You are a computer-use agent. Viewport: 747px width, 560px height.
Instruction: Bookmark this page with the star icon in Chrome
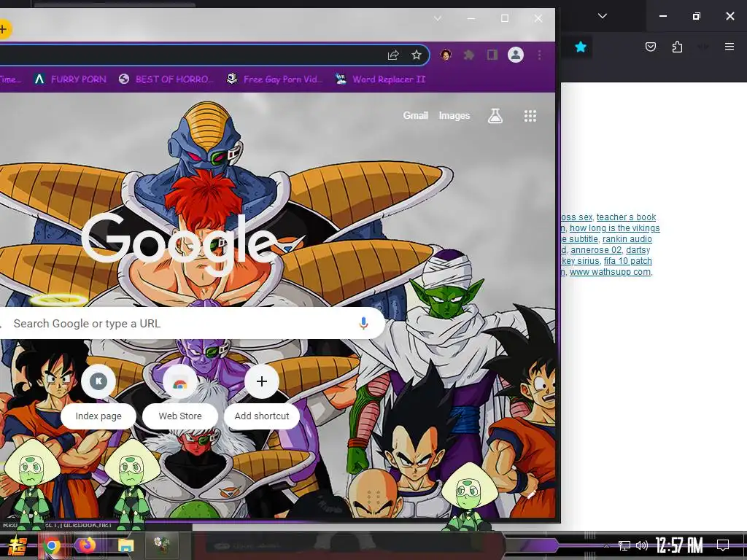(417, 55)
